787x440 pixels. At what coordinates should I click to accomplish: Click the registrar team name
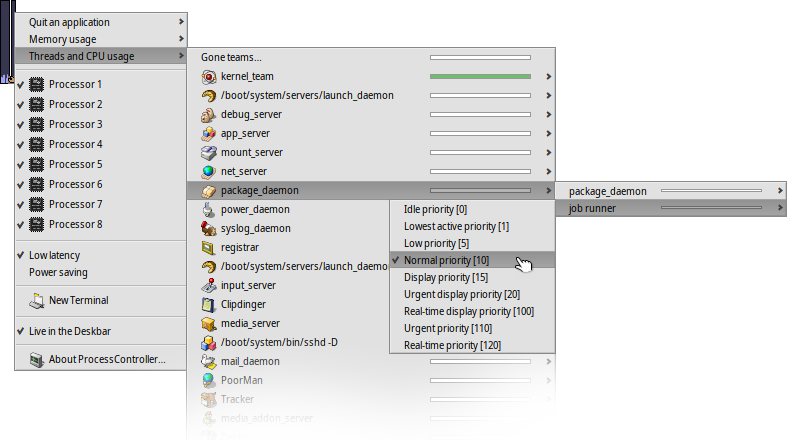coord(240,248)
